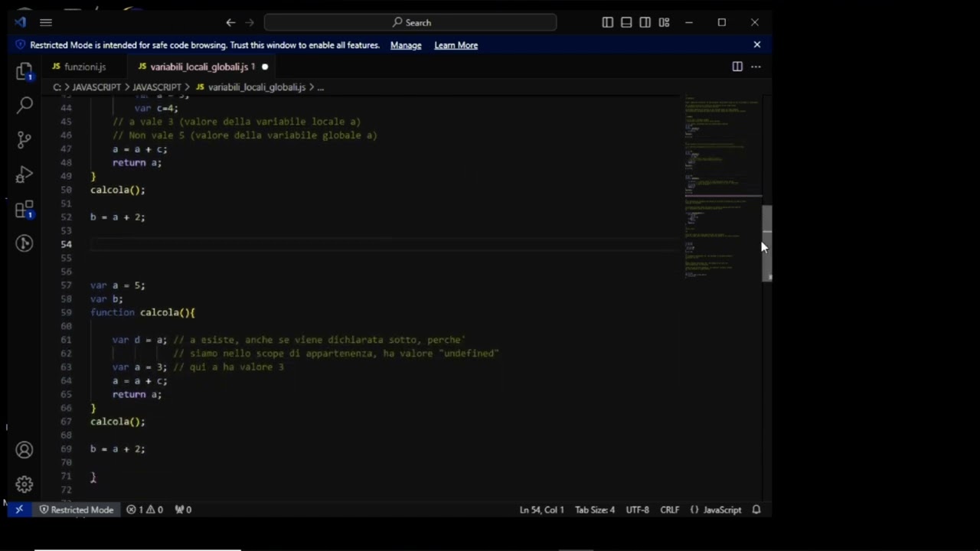Click 'calcola();' on line 50
The height and width of the screenshot is (551, 980).
tap(117, 190)
